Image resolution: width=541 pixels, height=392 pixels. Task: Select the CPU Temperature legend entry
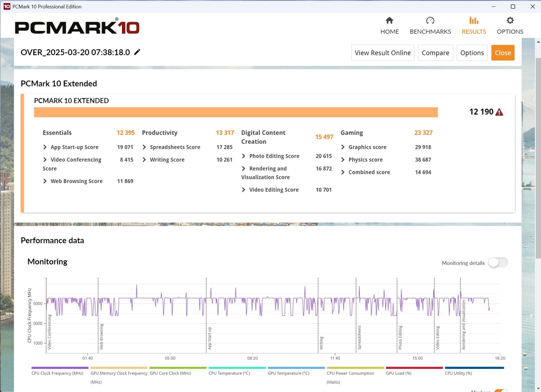237,371
